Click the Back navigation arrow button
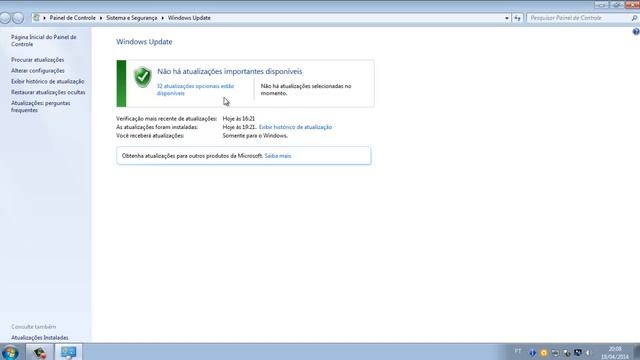Image resolution: width=640 pixels, height=360 pixels. click(5, 18)
